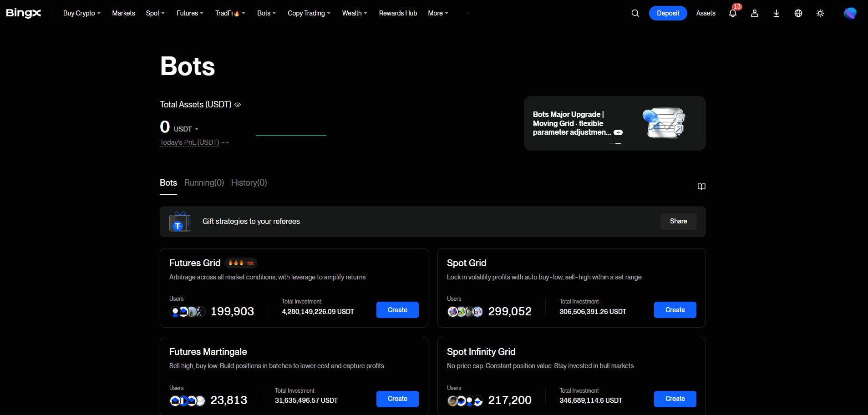Screen dimensions: 868x415
Task: Expand the Spot dropdown menu
Action: 155,13
